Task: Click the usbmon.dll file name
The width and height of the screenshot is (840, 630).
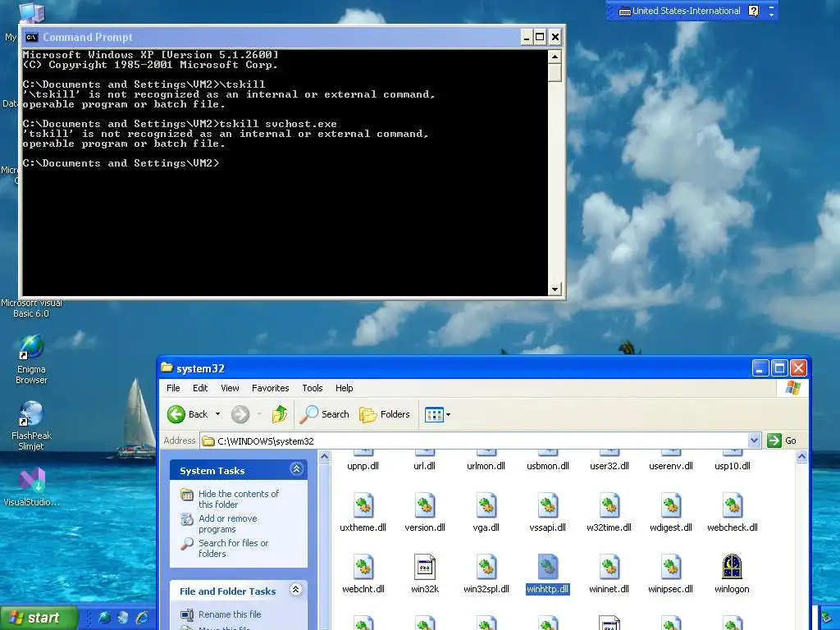Action: coord(547,466)
